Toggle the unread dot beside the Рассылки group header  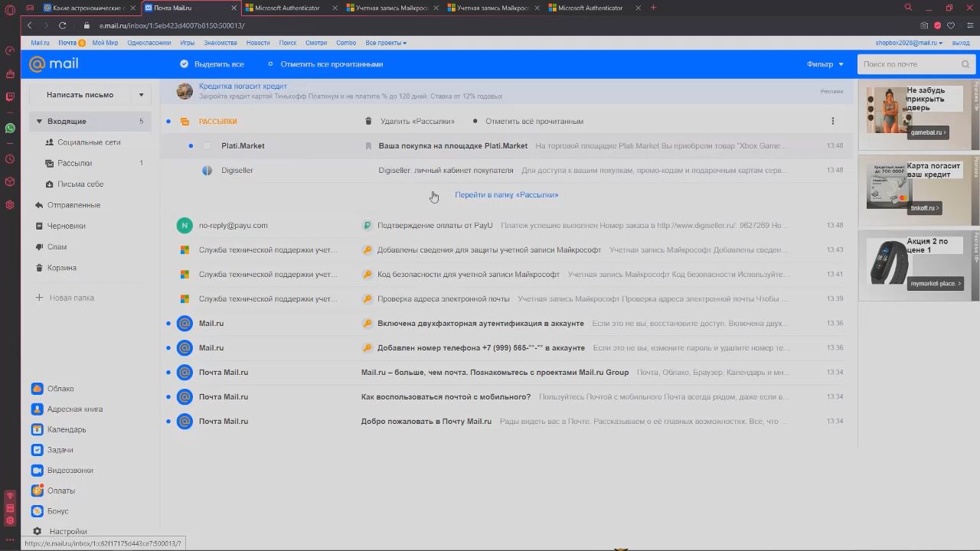point(168,121)
